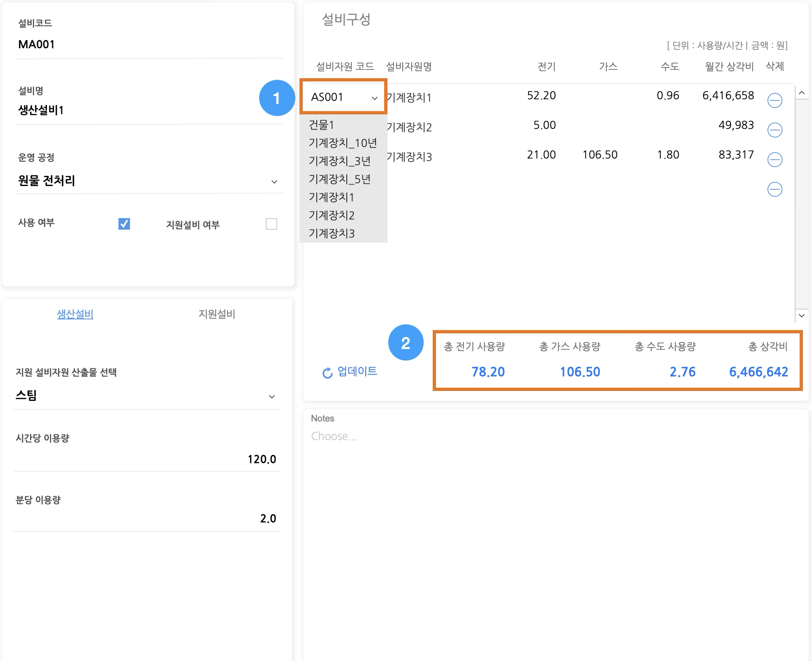Pick 기계장치_5년 from the open list
The width and height of the screenshot is (812, 661).
coord(340,179)
